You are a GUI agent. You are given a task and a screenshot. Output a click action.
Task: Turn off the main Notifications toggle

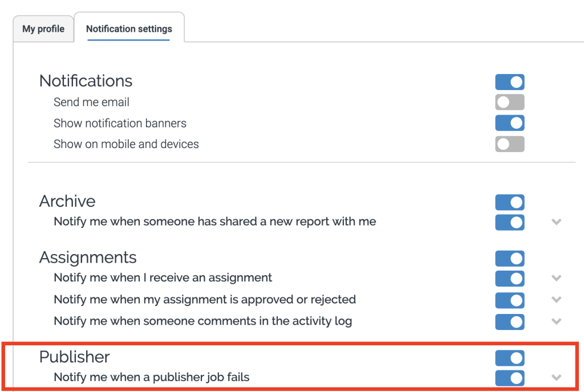[x=509, y=82]
